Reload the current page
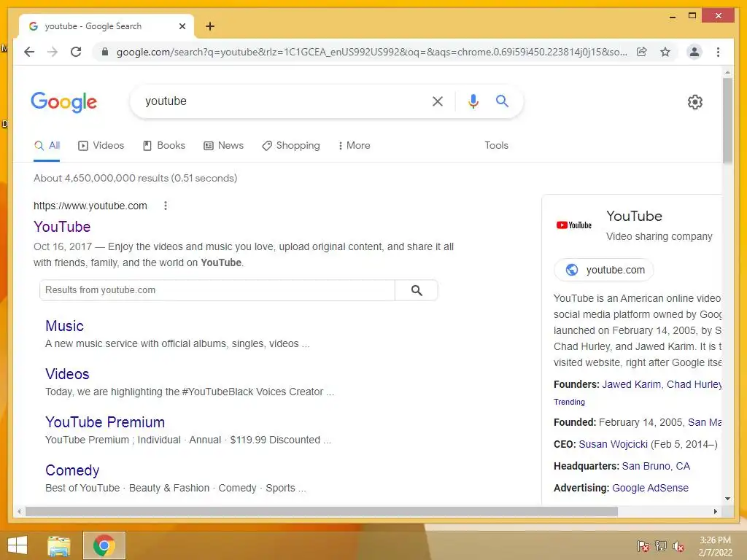747x560 pixels. tap(76, 52)
